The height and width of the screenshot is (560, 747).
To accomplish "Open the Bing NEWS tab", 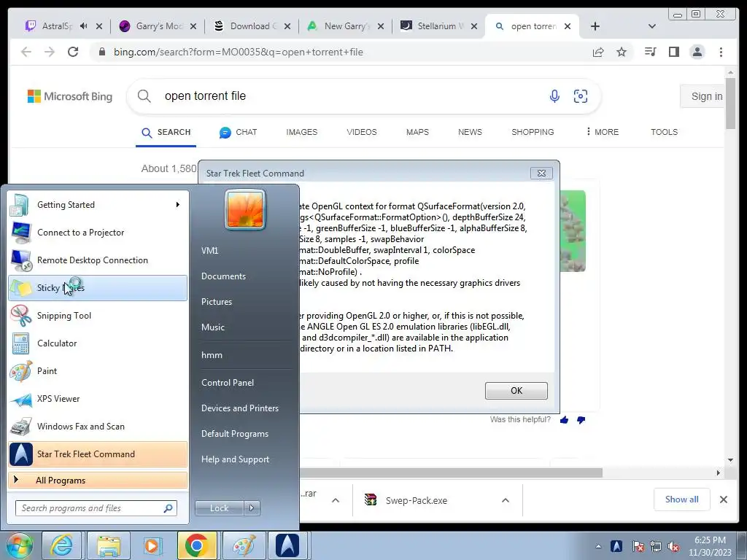I will [x=470, y=132].
